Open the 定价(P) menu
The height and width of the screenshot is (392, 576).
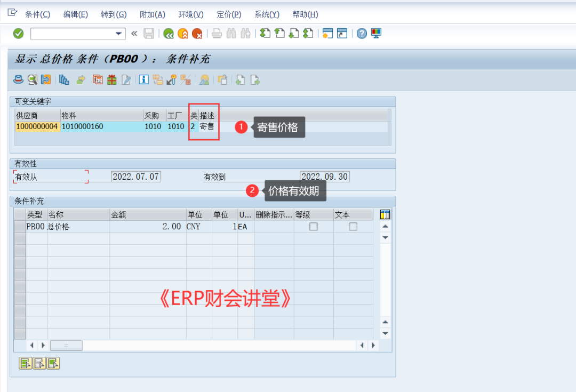tap(229, 14)
